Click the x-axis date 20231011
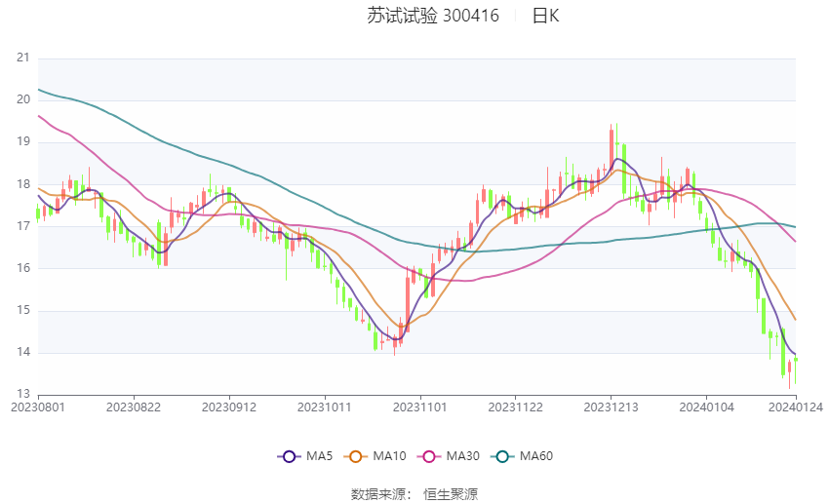Viewport: 829px width, 504px height. click(x=325, y=407)
